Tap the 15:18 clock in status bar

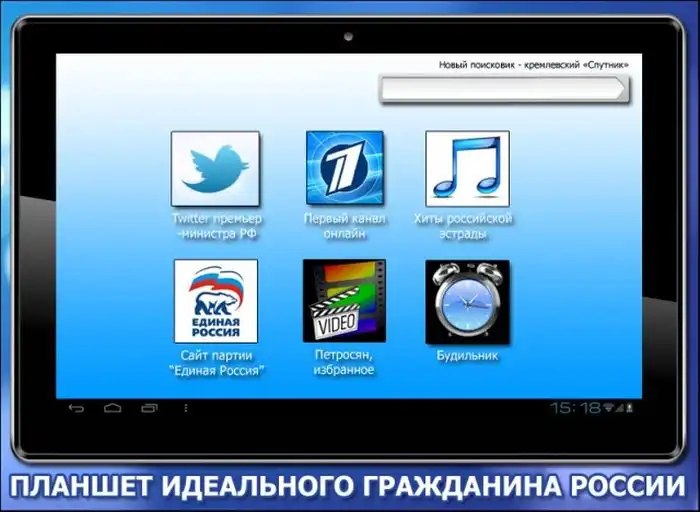(575, 408)
